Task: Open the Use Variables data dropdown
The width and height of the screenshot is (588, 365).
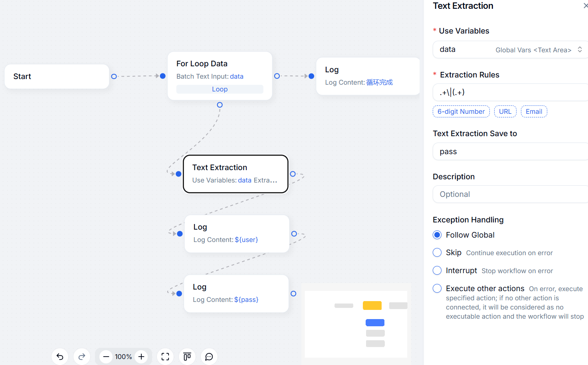Action: (510, 50)
